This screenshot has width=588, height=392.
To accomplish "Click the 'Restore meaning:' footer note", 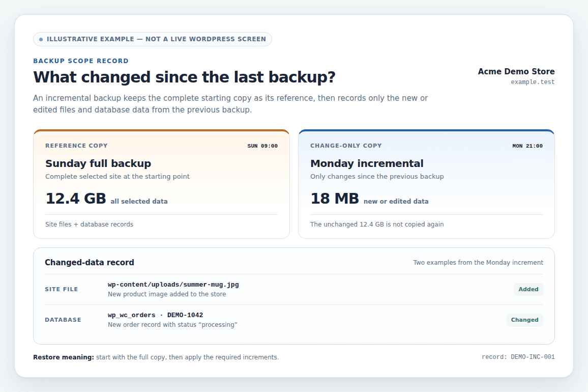I will [156, 357].
